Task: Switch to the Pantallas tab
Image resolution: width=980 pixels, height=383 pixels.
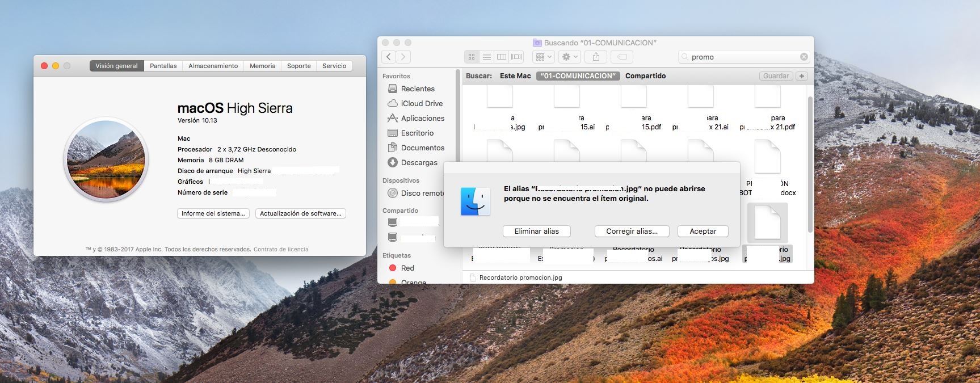Action: click(163, 66)
